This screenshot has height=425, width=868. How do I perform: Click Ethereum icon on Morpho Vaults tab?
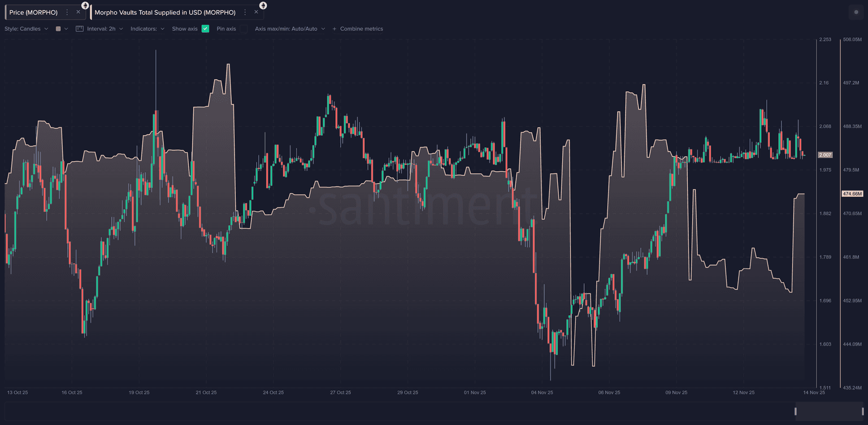[x=263, y=5]
